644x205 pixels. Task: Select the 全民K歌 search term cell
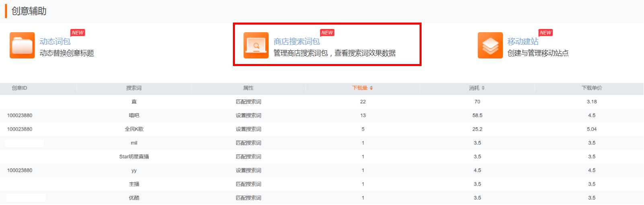coord(134,129)
